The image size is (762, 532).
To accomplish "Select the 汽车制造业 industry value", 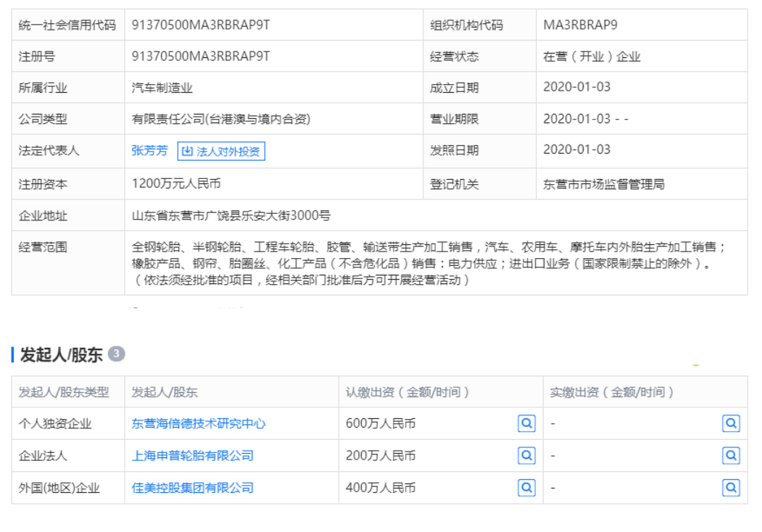I will click(162, 88).
